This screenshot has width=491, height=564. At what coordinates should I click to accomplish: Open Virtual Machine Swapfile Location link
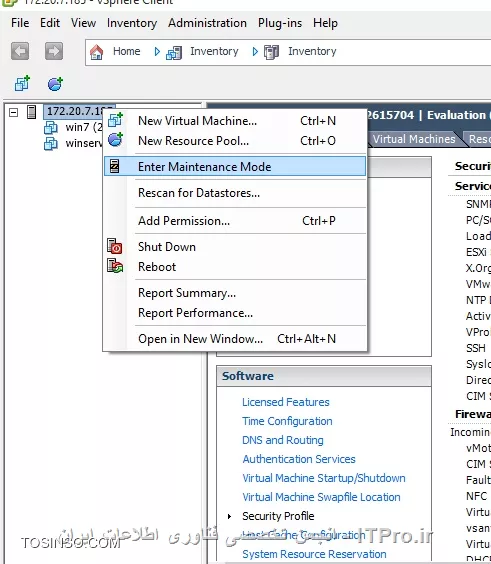coord(321,497)
